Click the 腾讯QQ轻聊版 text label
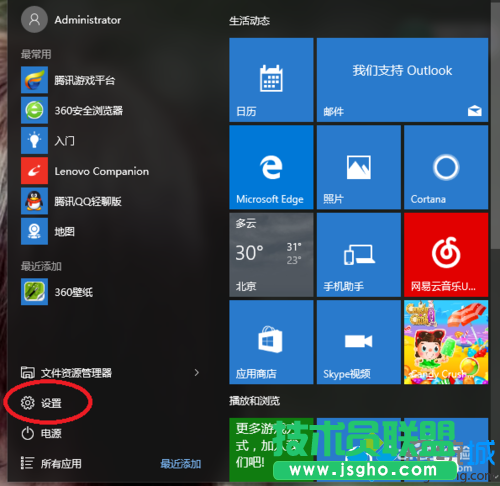 tap(88, 201)
